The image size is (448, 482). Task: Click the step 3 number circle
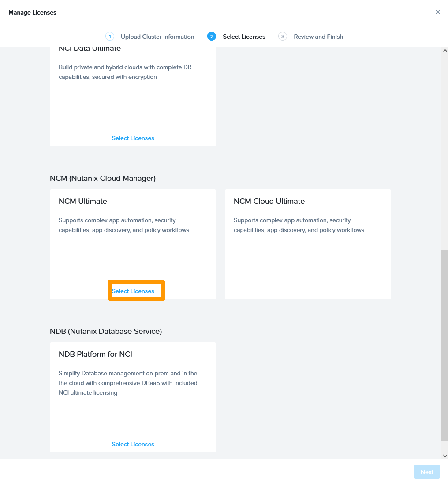283,37
